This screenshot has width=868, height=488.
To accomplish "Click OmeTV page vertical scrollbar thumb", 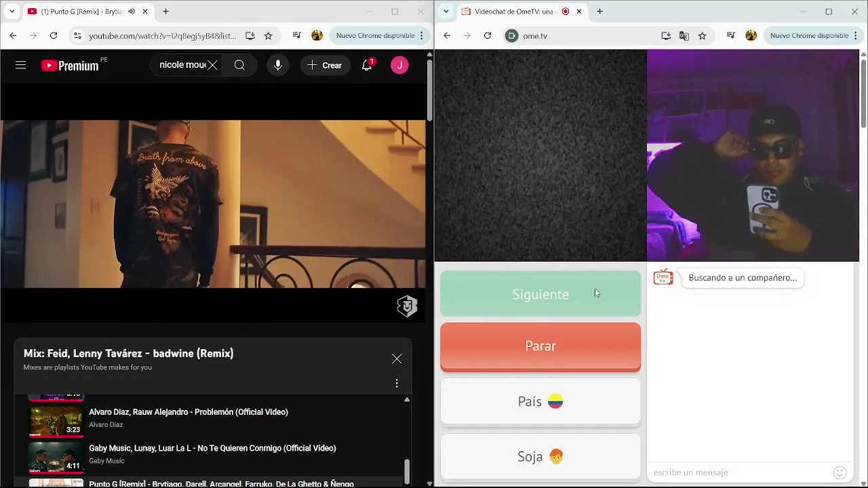I will [863, 94].
